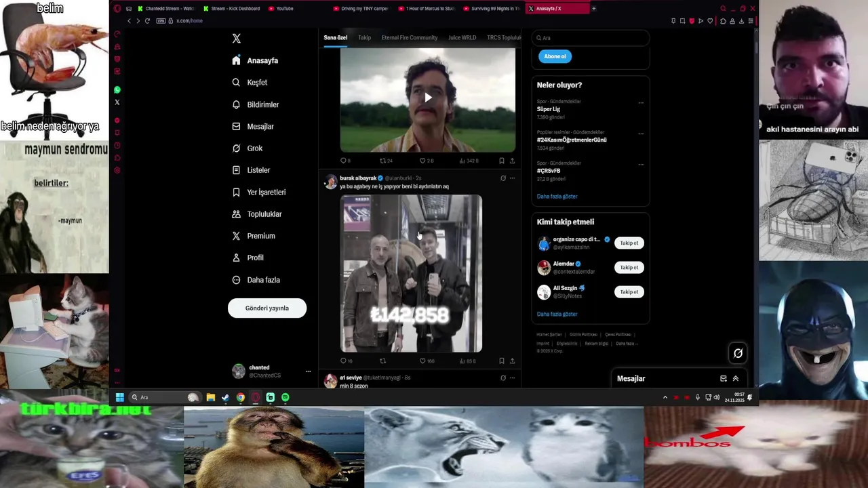Image resolution: width=868 pixels, height=488 pixels.
Task: Click Daha fazla göster under Kimi takip etmeli
Action: (x=557, y=314)
